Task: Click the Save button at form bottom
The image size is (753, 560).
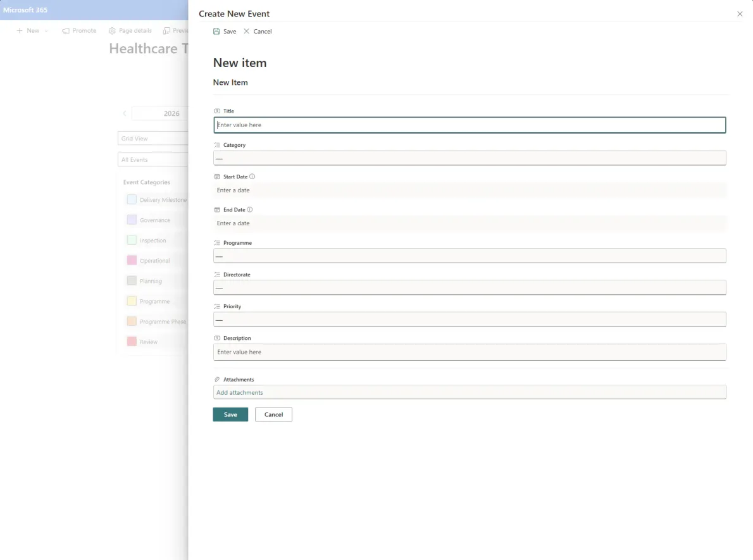Action: 230,414
